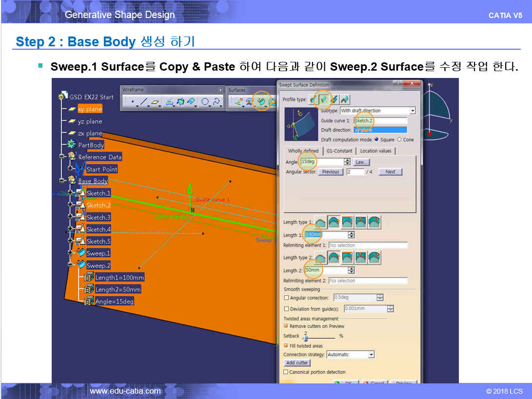The height and width of the screenshot is (399, 532).
Task: Click the Add cutter button
Action: pyautogui.click(x=297, y=363)
